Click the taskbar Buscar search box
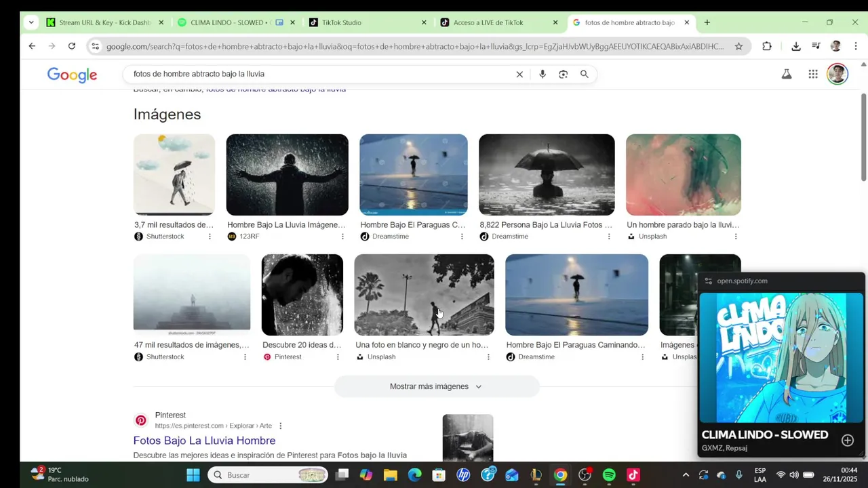868x488 pixels. [268, 475]
